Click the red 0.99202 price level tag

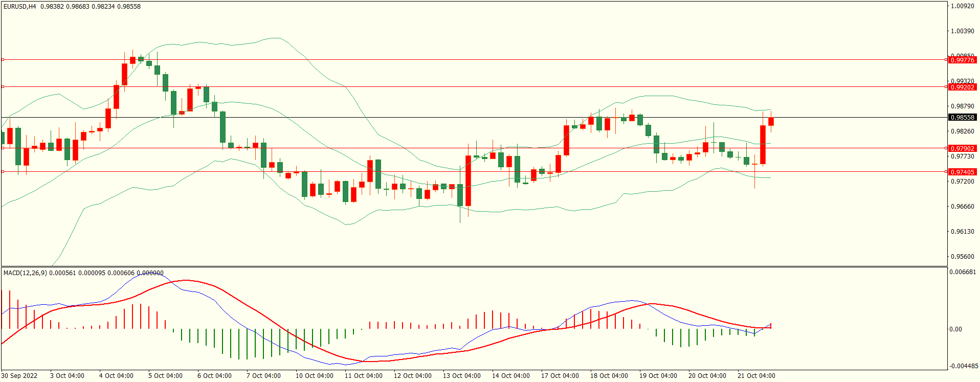click(x=962, y=87)
